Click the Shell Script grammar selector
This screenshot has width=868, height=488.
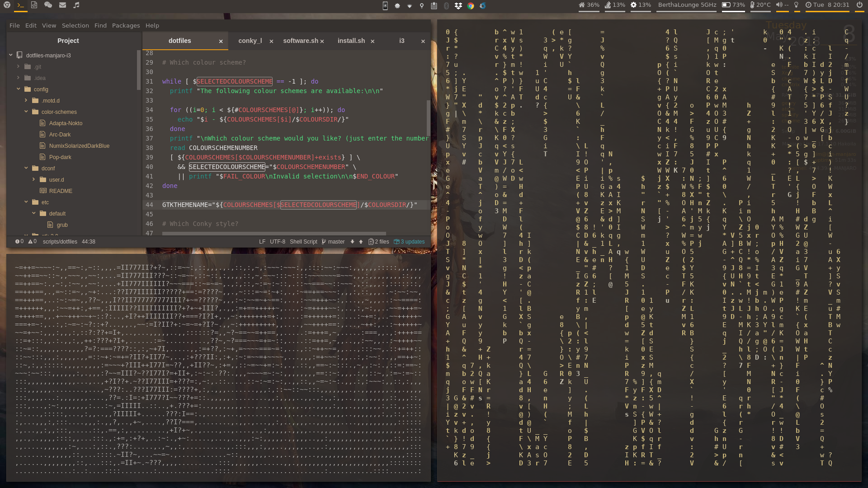(303, 242)
